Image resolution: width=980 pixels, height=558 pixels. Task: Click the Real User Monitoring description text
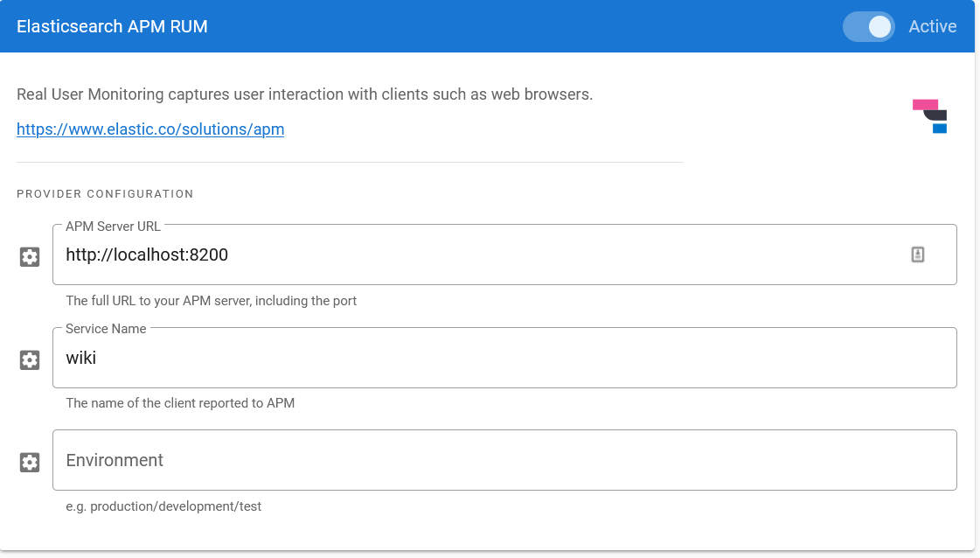[x=304, y=94]
